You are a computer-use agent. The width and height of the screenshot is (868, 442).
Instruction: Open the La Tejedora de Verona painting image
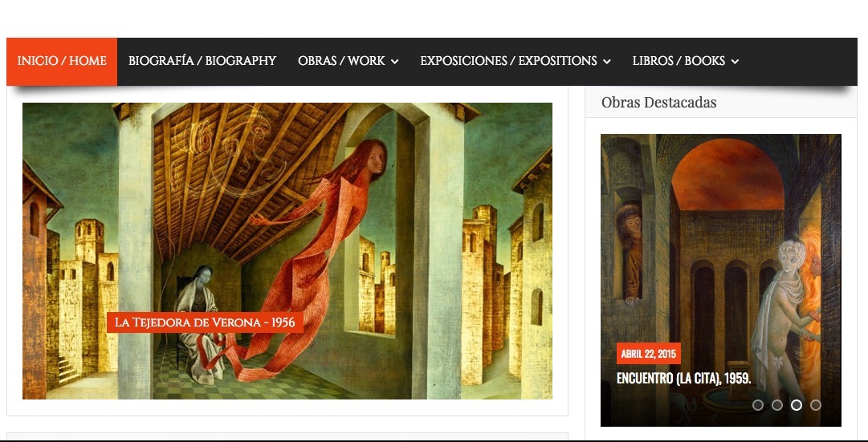click(x=287, y=250)
